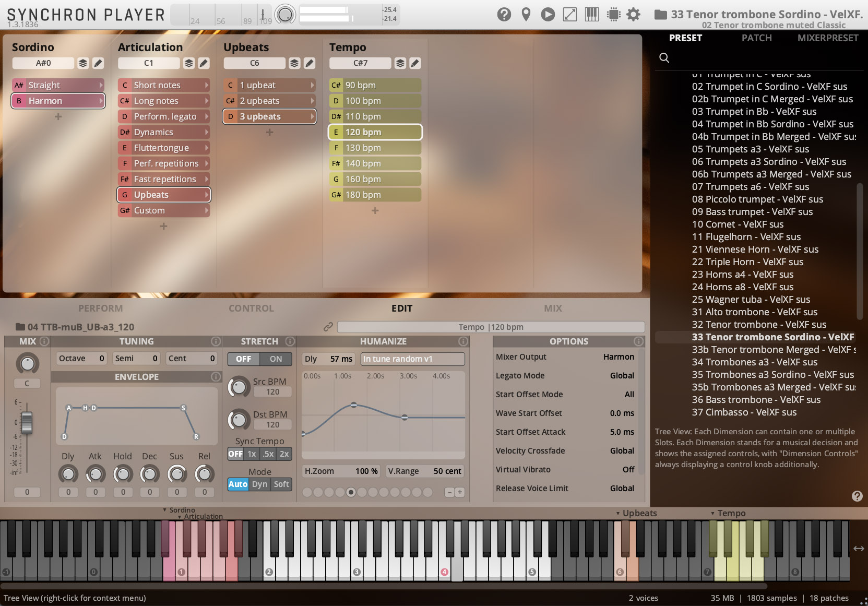
Task: Click the Articulation dimension pencil edit icon
Action: pos(204,63)
